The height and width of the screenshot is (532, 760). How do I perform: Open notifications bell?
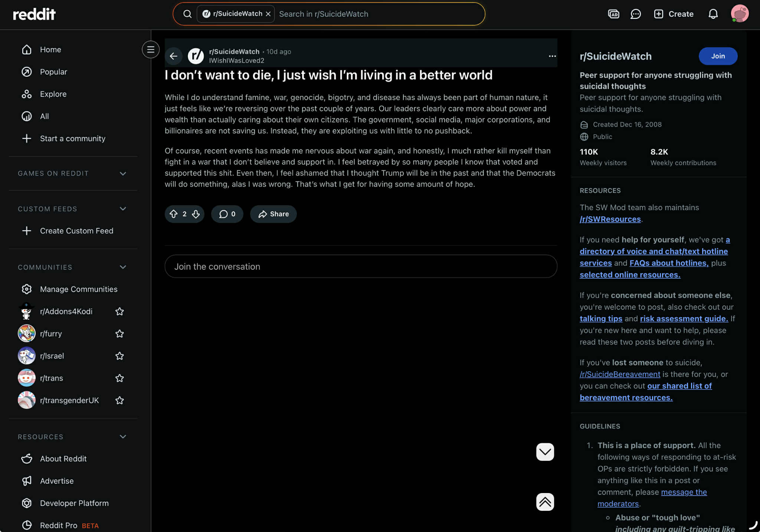pos(713,14)
